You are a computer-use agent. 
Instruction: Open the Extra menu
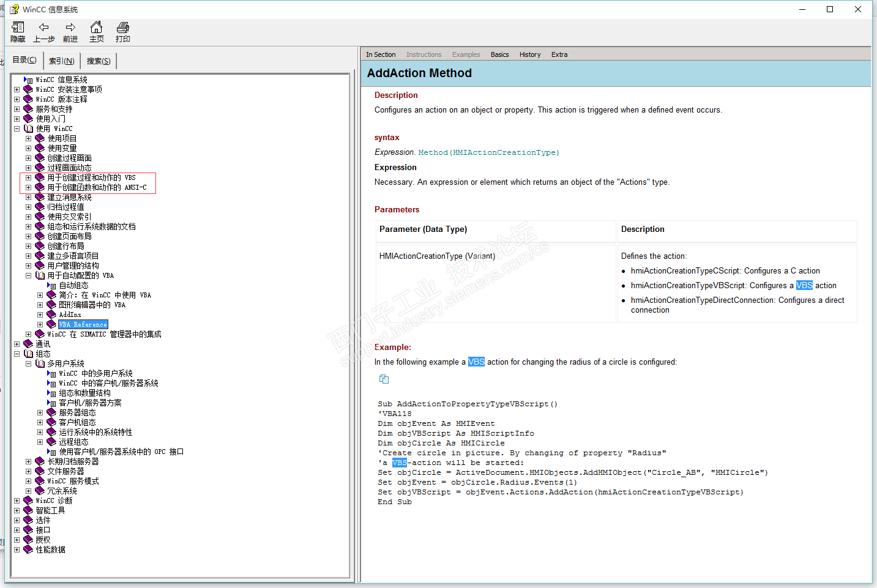(559, 54)
